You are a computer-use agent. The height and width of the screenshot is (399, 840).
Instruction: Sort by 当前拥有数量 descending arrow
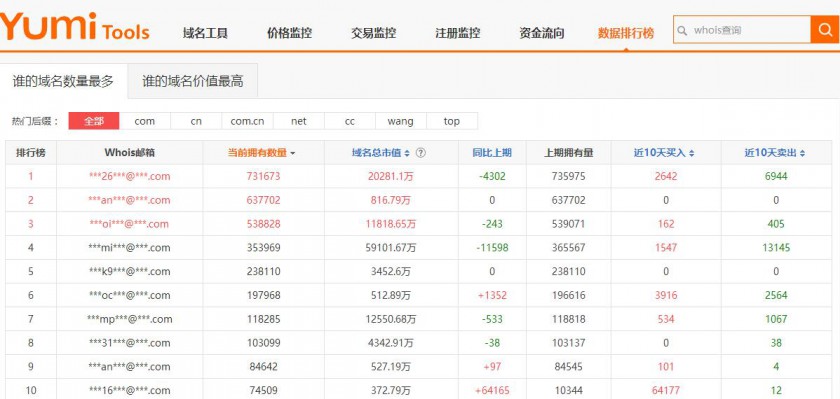pos(292,154)
